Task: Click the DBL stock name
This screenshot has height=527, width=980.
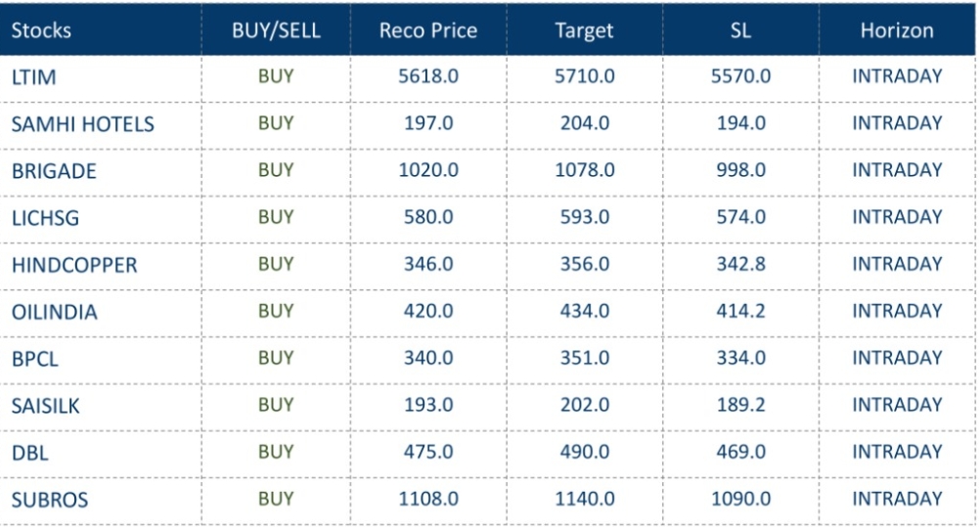Action: click(x=29, y=453)
